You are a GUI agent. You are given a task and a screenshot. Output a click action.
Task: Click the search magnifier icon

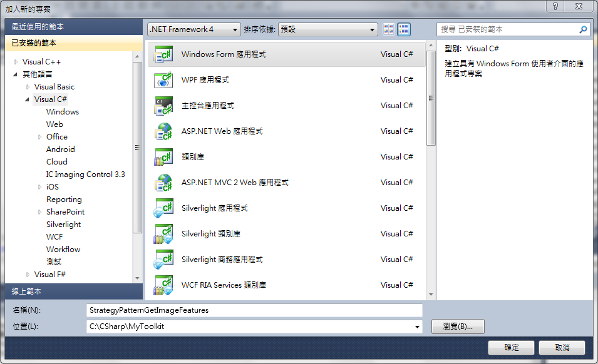pos(583,29)
